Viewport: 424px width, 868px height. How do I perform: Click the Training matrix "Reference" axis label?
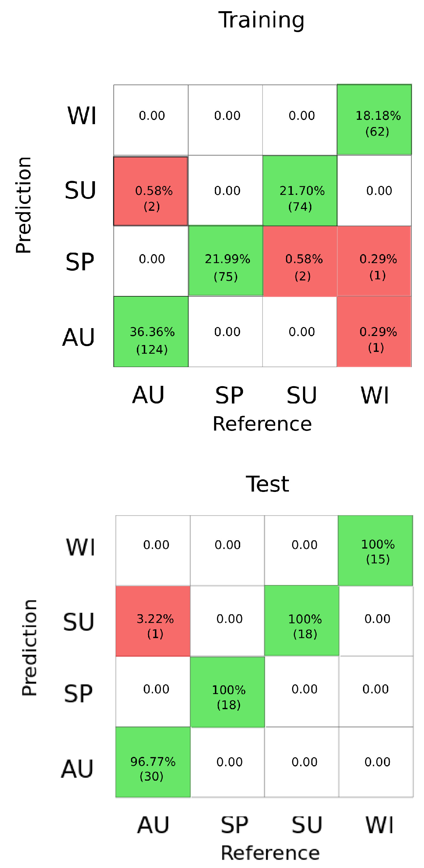[262, 424]
